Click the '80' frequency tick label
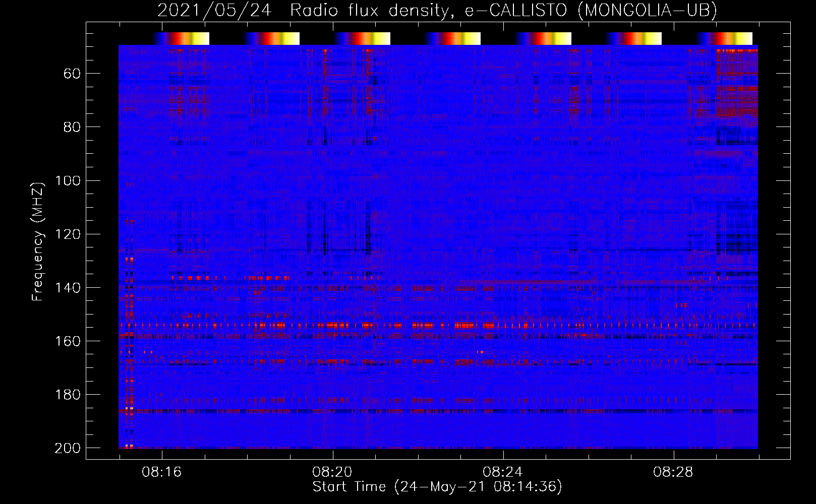816x504 pixels. click(72, 128)
